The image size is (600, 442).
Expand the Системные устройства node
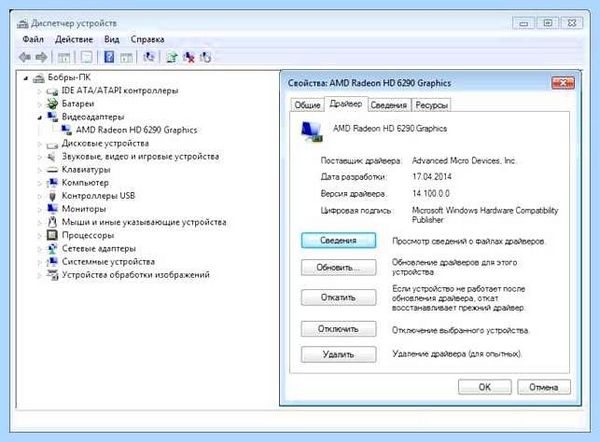pyautogui.click(x=39, y=262)
